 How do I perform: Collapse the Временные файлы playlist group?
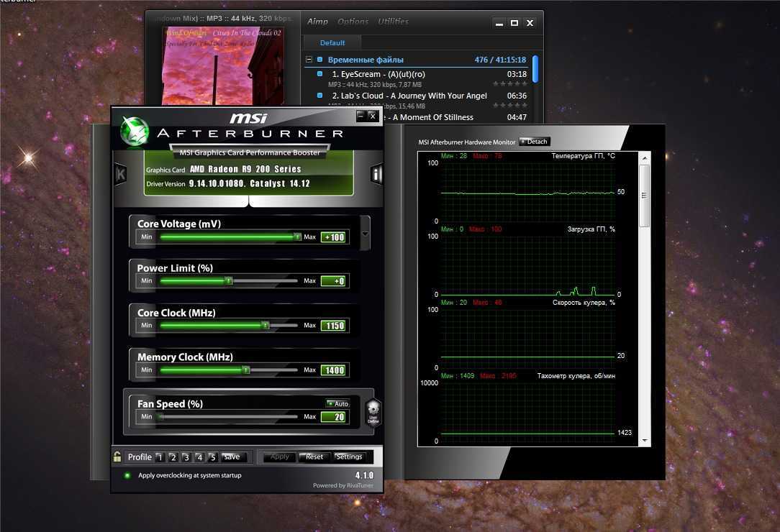coord(309,60)
